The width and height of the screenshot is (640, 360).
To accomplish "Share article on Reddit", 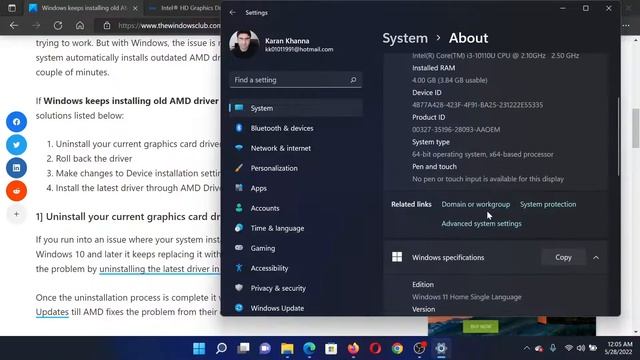I will [16, 191].
